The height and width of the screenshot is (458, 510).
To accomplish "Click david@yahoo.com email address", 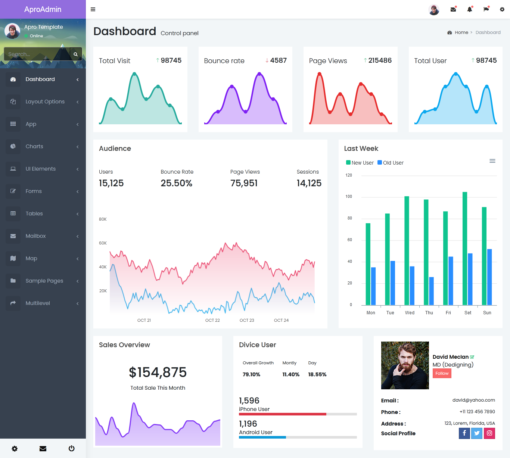I will (x=473, y=400).
